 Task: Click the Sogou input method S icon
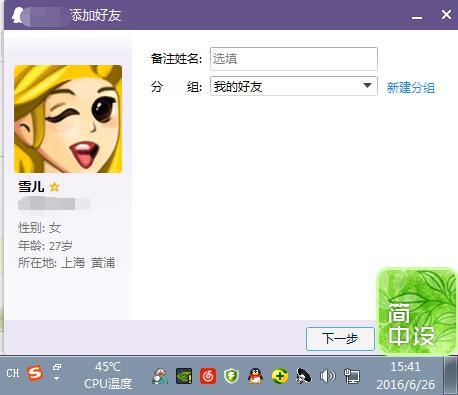[x=35, y=374]
